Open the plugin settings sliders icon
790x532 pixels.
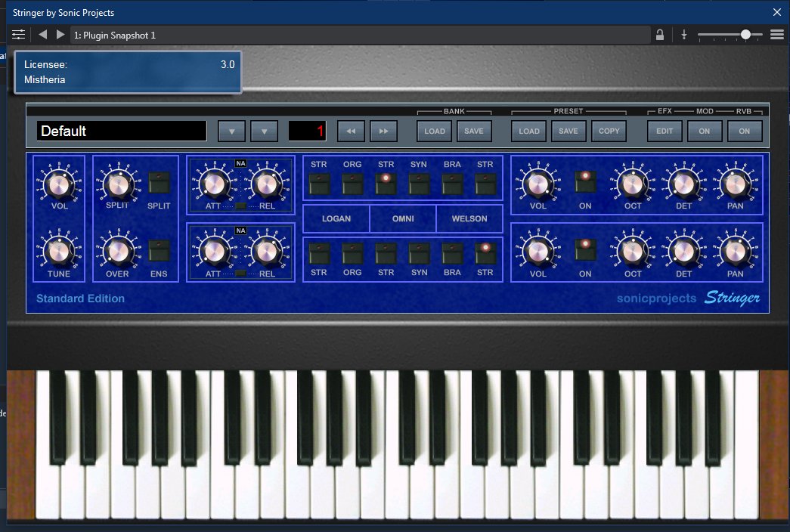(18, 35)
